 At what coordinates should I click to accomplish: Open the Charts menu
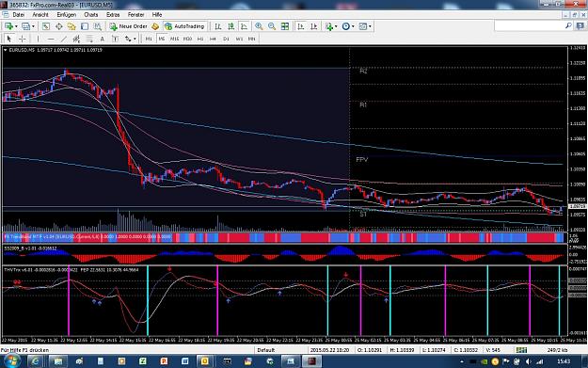(90, 15)
